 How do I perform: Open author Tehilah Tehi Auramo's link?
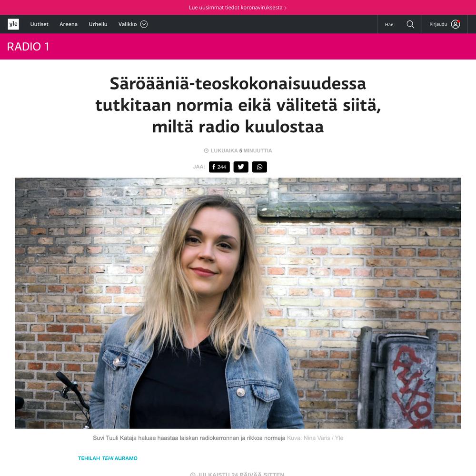[x=108, y=458]
